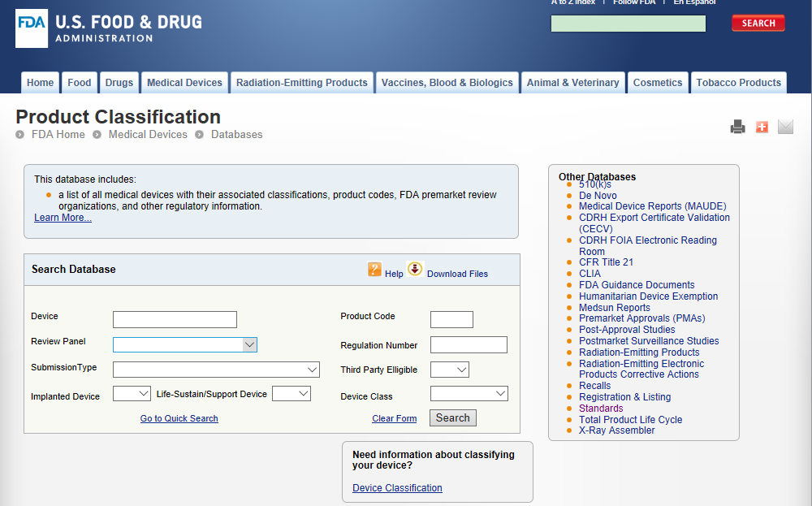This screenshot has width=812, height=506.
Task: Open the Third Party Elligible dropdown
Action: point(450,370)
